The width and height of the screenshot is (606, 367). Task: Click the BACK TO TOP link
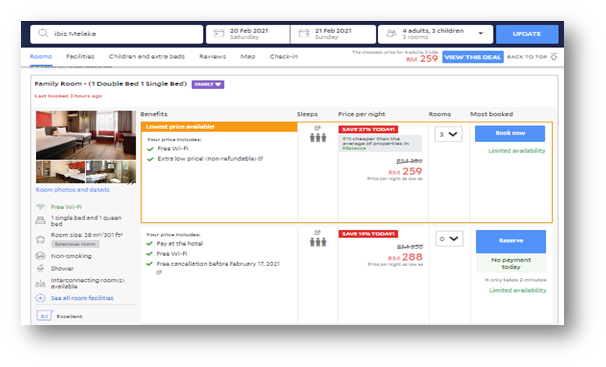pyautogui.click(x=527, y=57)
